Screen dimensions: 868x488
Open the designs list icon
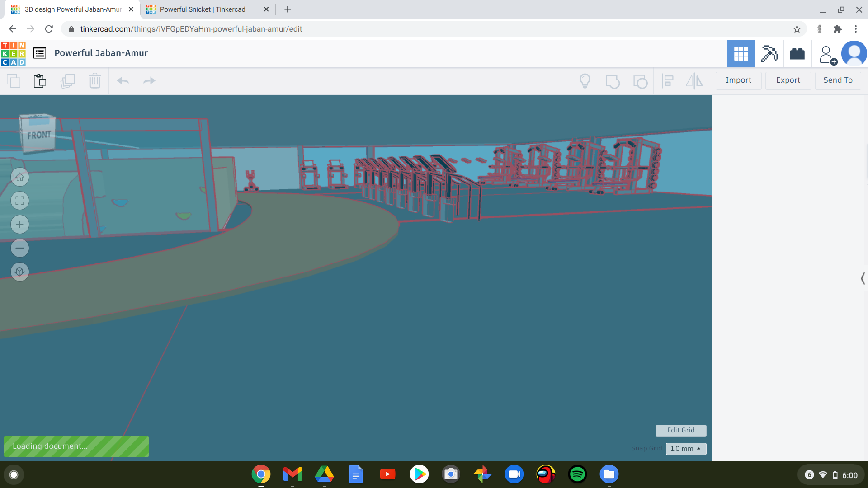(x=40, y=53)
